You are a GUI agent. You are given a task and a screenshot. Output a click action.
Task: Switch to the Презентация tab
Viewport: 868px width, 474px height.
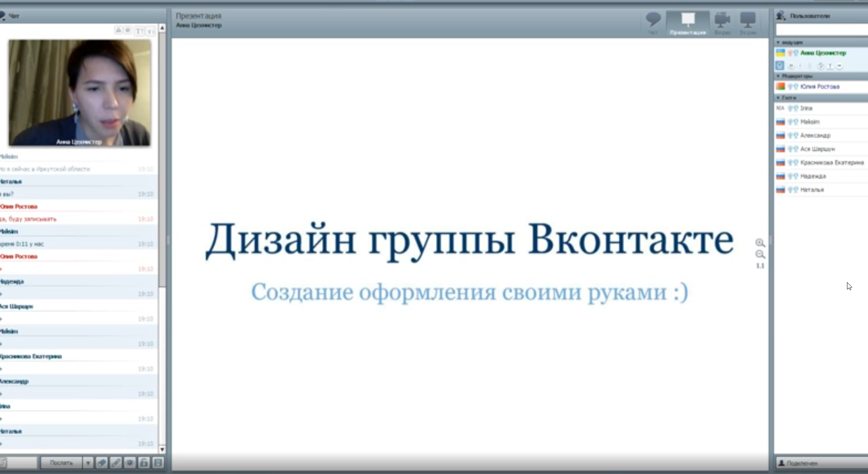click(x=688, y=20)
